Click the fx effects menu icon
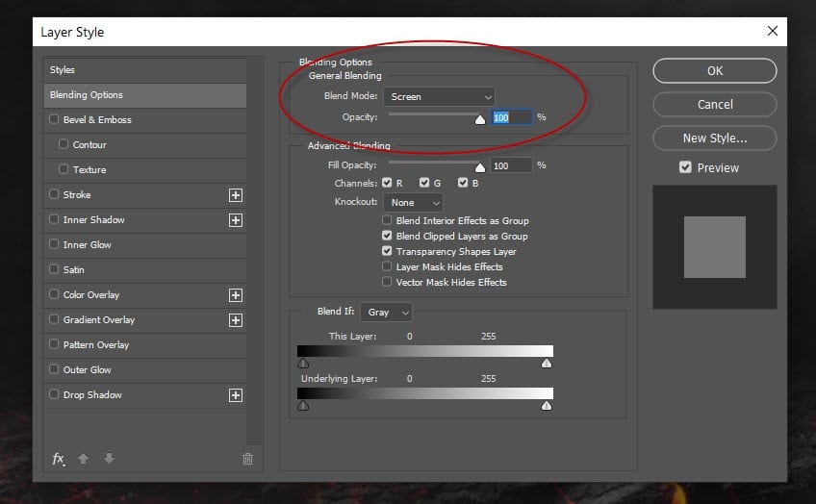This screenshot has height=504, width=816. (59, 459)
